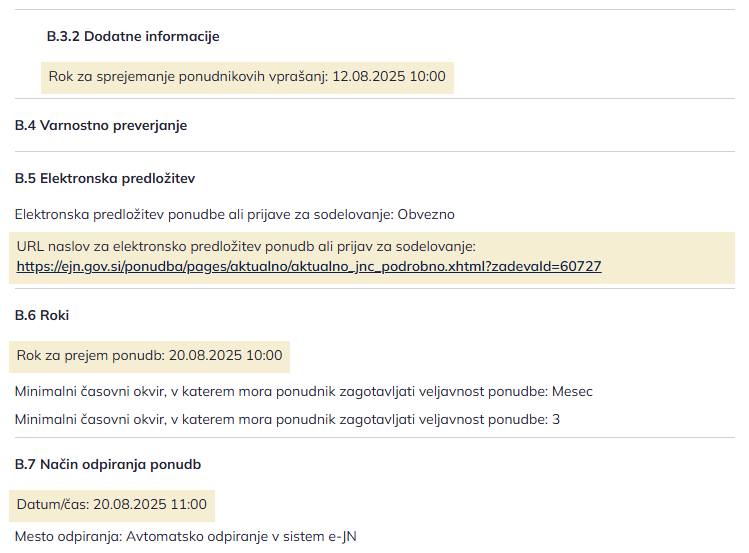Select the "B.5 Elektronska predložitev" section heading
The height and width of the screenshot is (553, 749).
pos(105,179)
